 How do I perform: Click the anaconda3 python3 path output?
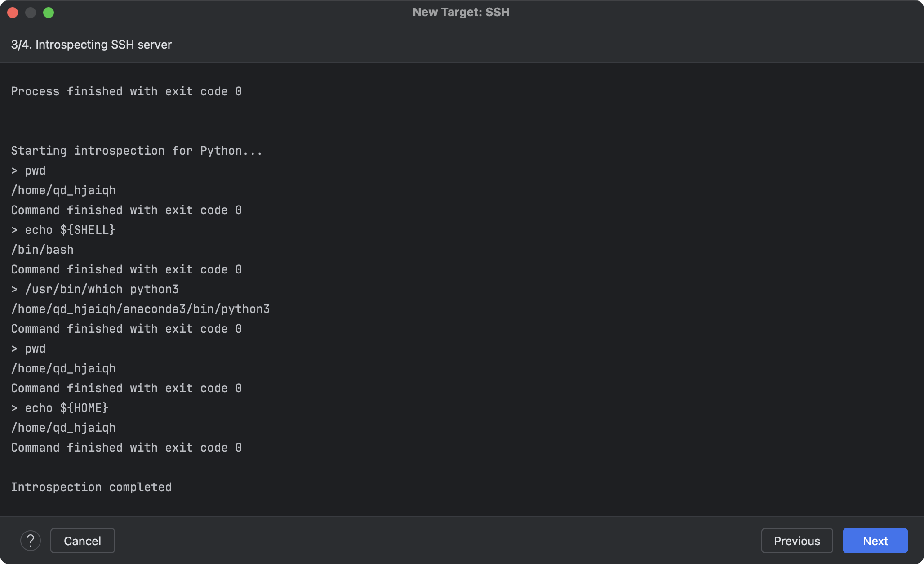[140, 309]
